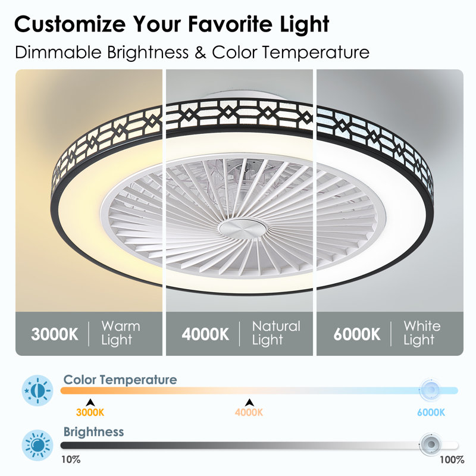Choose the 4000K Natural Light panel
Screen dimensions: 476x476
point(240,334)
